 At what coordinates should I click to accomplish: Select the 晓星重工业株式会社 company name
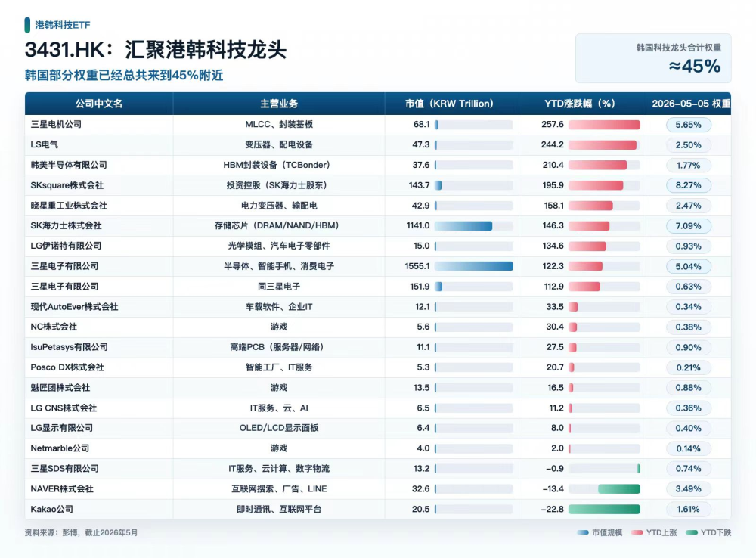tap(69, 206)
